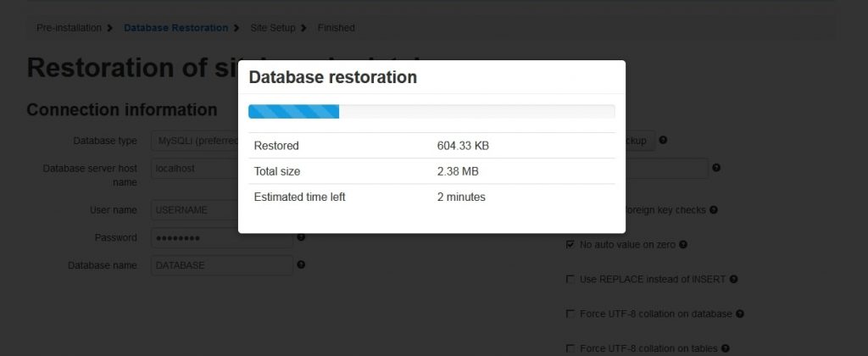Tick Force UTF-8 collation on tables checkbox
Image resolution: width=868 pixels, height=356 pixels.
[570, 348]
